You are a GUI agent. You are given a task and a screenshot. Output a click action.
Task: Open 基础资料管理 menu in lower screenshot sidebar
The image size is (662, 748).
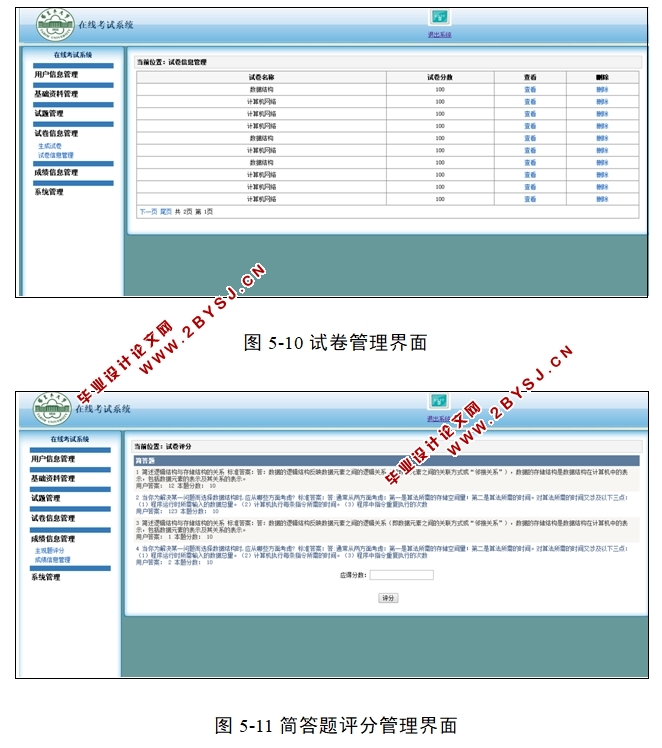[53, 478]
